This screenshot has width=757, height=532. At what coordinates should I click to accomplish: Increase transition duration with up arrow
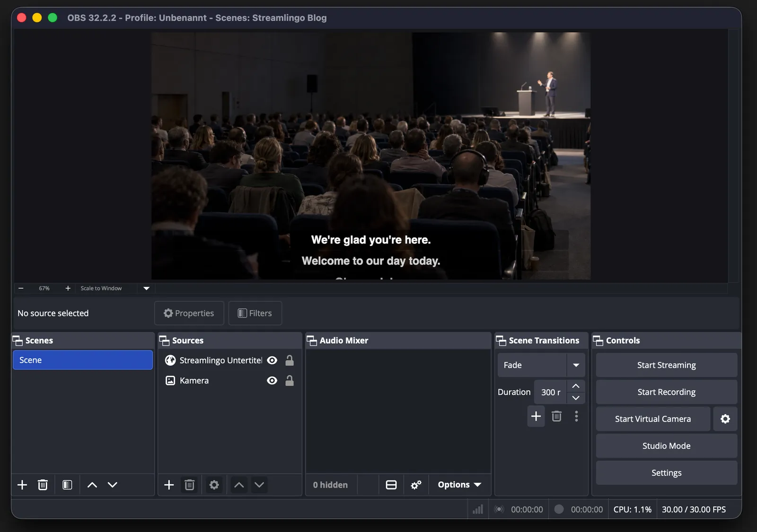(x=576, y=386)
